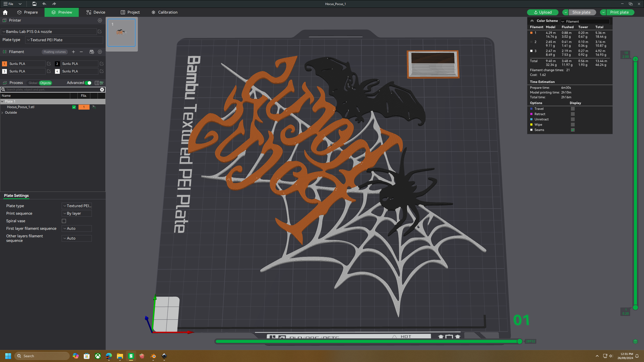Open the Plate type dropdown under Printer
The width and height of the screenshot is (644, 362).
click(64, 40)
